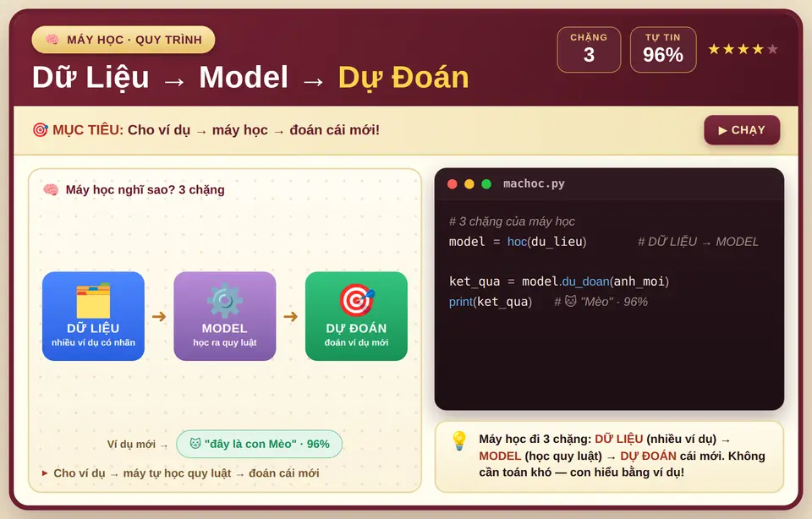Click the bullseye icon in DỰ ĐOÁN card

[x=357, y=300]
